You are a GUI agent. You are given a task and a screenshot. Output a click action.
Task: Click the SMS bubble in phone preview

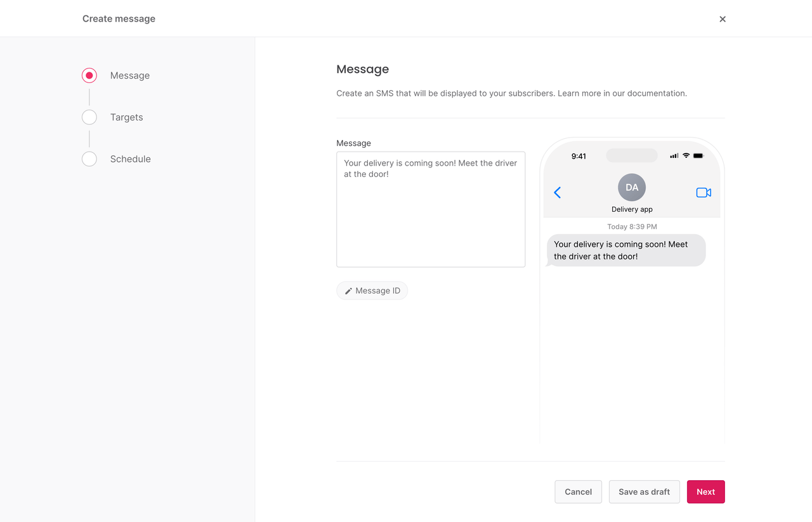(626, 251)
